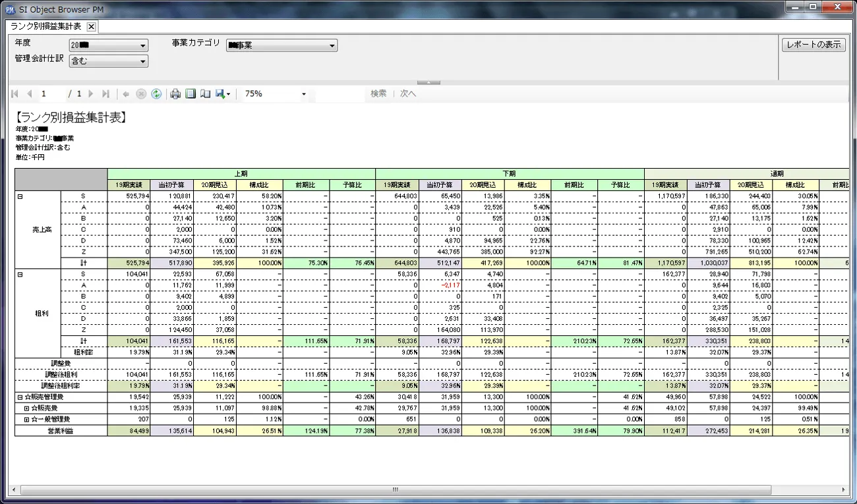Open the page setup icon
This screenshot has width=857, height=504.
pos(205,94)
